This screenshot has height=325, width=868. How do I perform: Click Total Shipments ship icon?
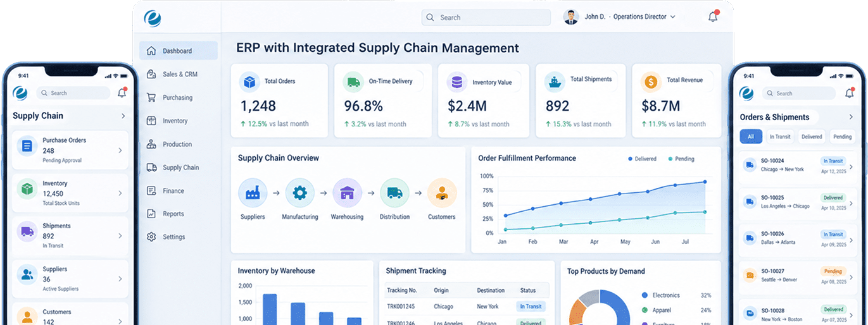pyautogui.click(x=555, y=82)
